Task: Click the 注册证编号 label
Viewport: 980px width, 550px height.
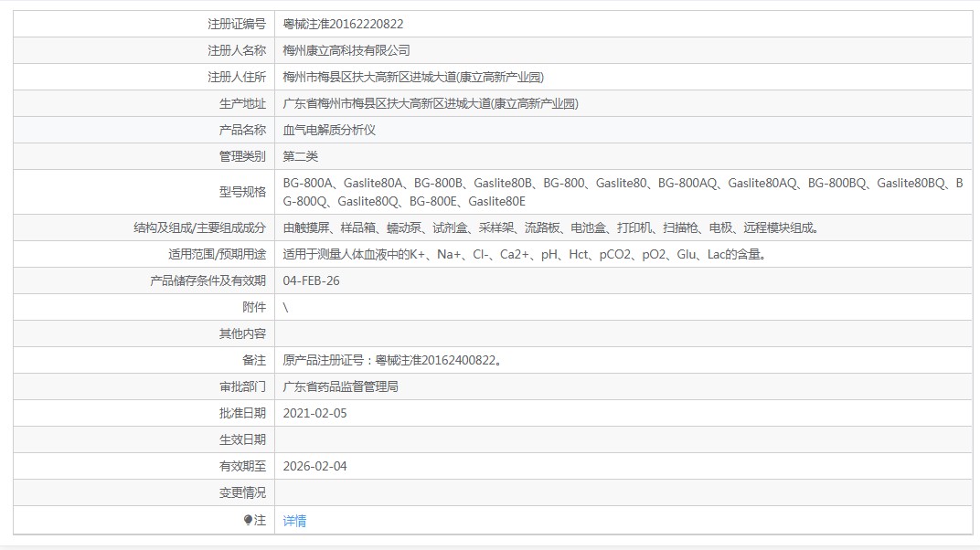Action: 237,25
